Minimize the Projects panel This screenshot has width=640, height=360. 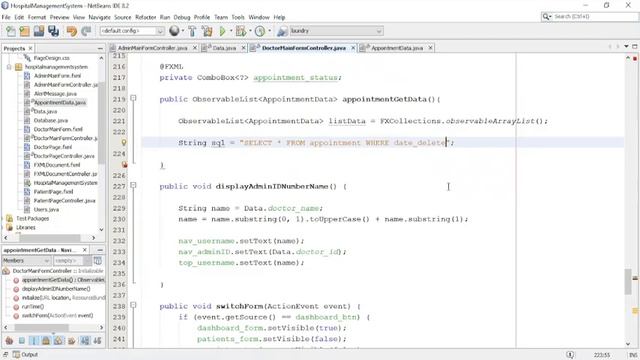tap(100, 48)
